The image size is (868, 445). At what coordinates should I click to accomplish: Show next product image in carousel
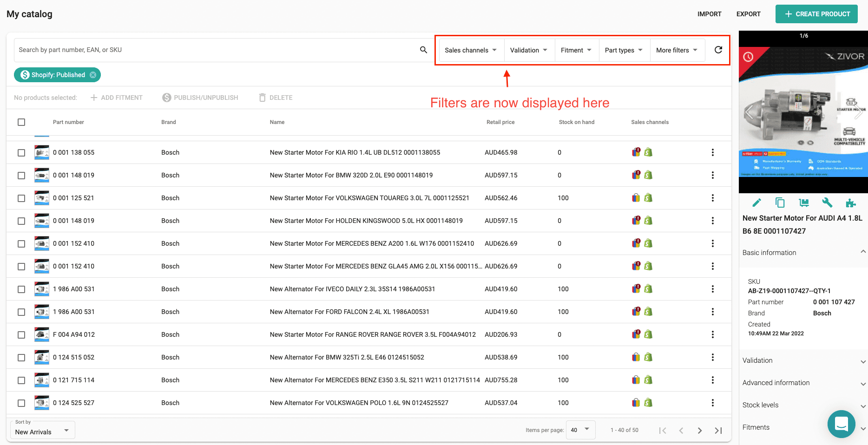coord(859,112)
